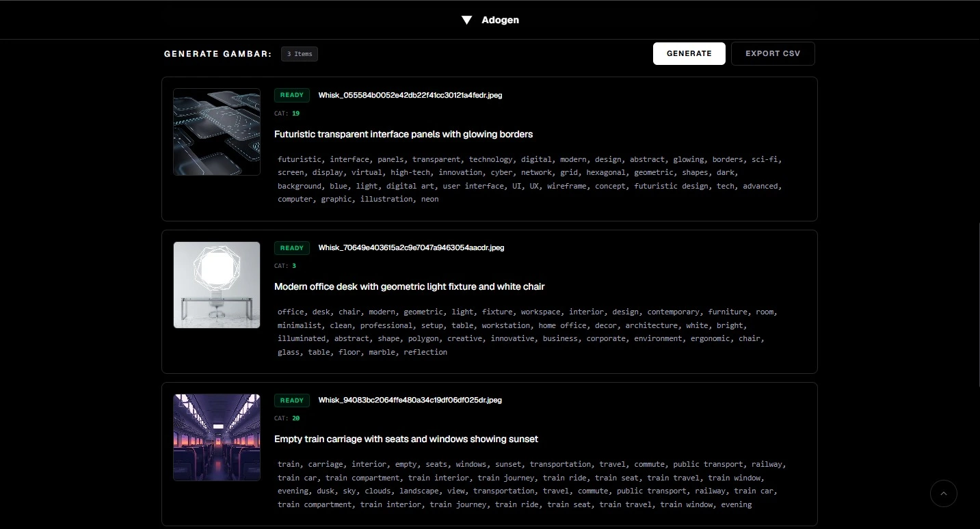Click the READY badge on the train carriage card
This screenshot has width=980, height=529.
pyautogui.click(x=291, y=400)
